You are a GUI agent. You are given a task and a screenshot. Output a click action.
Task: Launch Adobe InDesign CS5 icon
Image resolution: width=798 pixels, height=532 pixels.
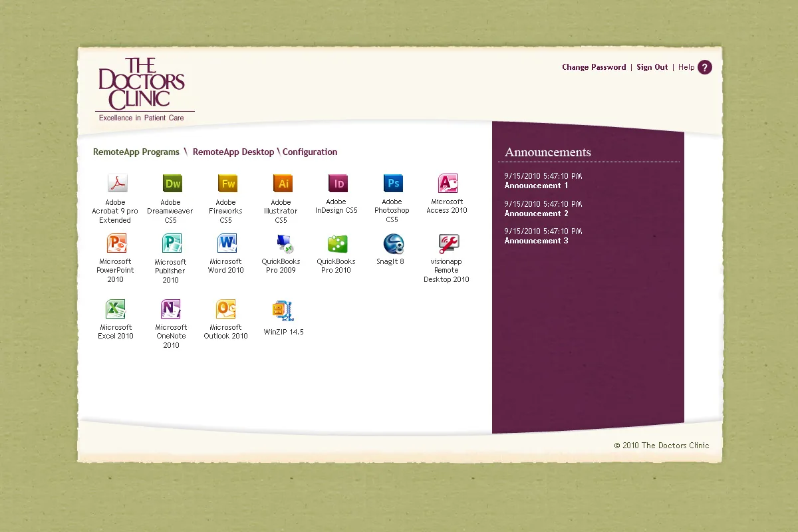pyautogui.click(x=338, y=184)
